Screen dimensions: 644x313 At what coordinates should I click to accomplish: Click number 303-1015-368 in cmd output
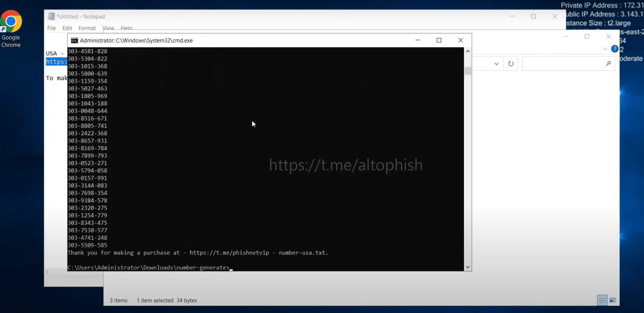coord(87,66)
